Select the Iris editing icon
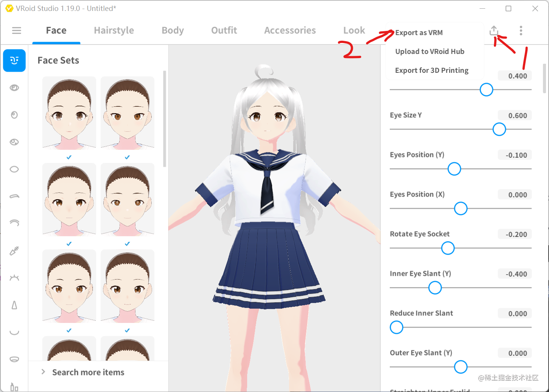The image size is (549, 392). (x=14, y=115)
